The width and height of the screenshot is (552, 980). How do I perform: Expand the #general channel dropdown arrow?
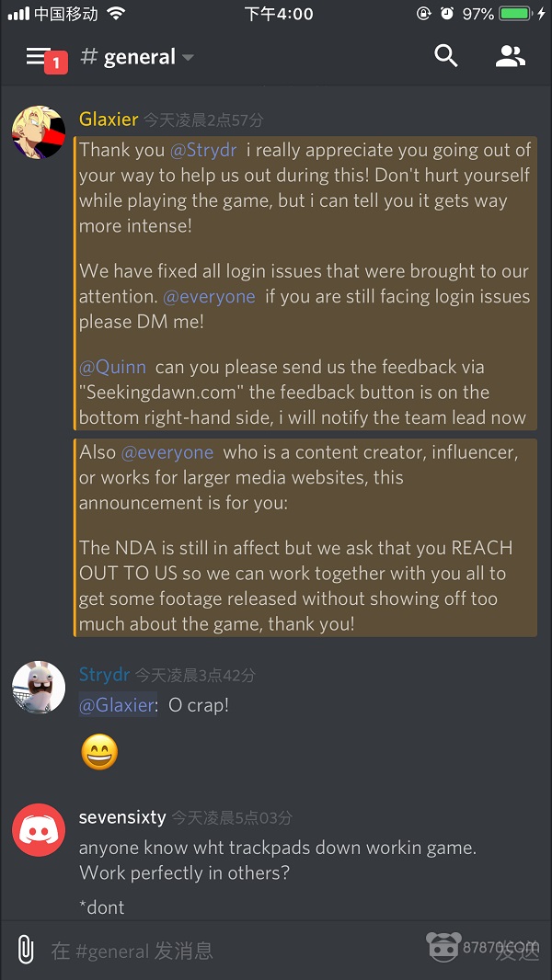(x=188, y=58)
